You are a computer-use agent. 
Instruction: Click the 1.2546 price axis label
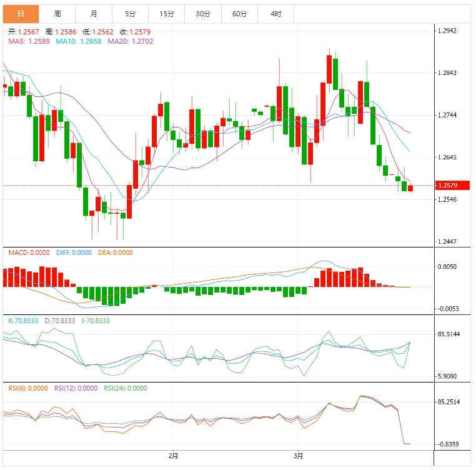pos(447,199)
